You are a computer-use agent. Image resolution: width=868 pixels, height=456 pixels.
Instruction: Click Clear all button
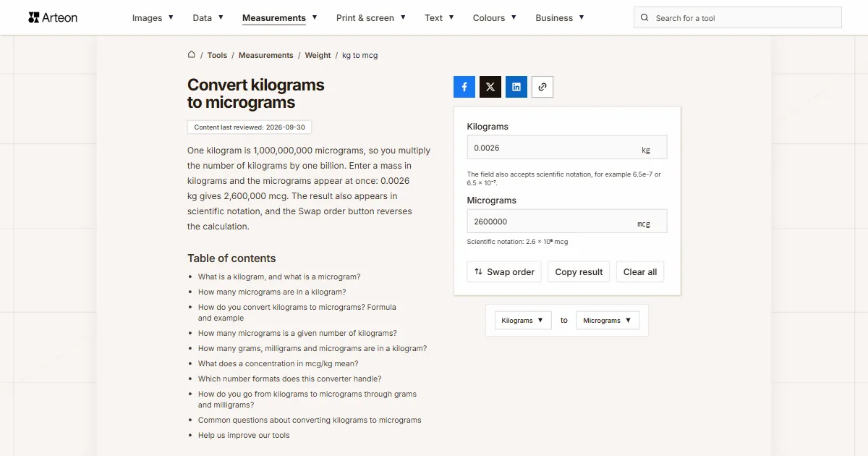pyautogui.click(x=640, y=272)
